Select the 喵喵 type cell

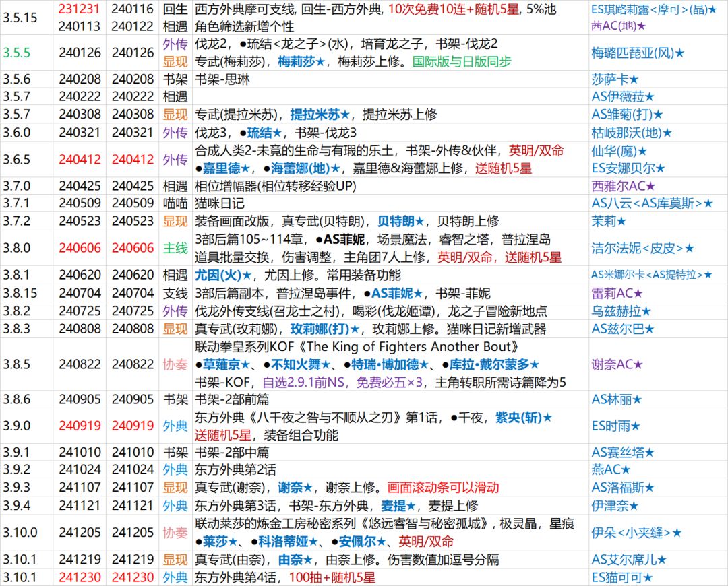click(175, 203)
